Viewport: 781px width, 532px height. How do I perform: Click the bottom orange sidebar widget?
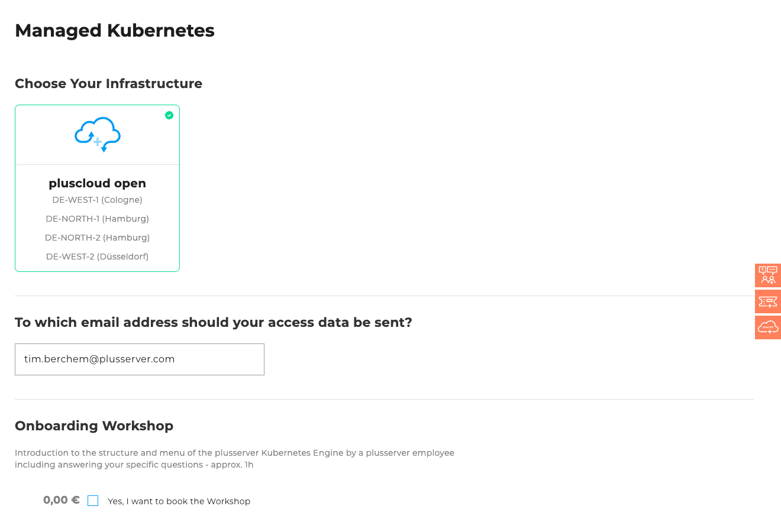tap(767, 327)
